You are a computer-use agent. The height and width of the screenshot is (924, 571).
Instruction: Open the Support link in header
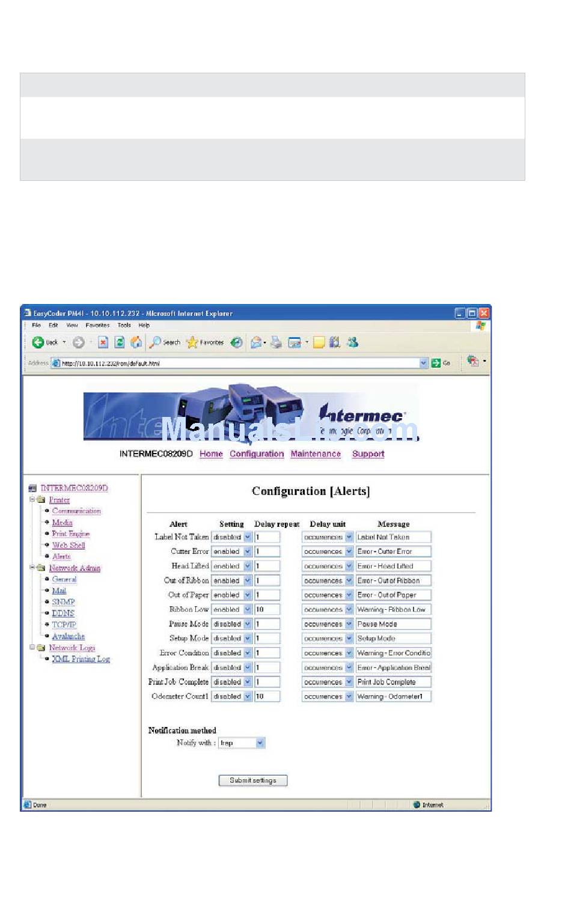tap(368, 454)
